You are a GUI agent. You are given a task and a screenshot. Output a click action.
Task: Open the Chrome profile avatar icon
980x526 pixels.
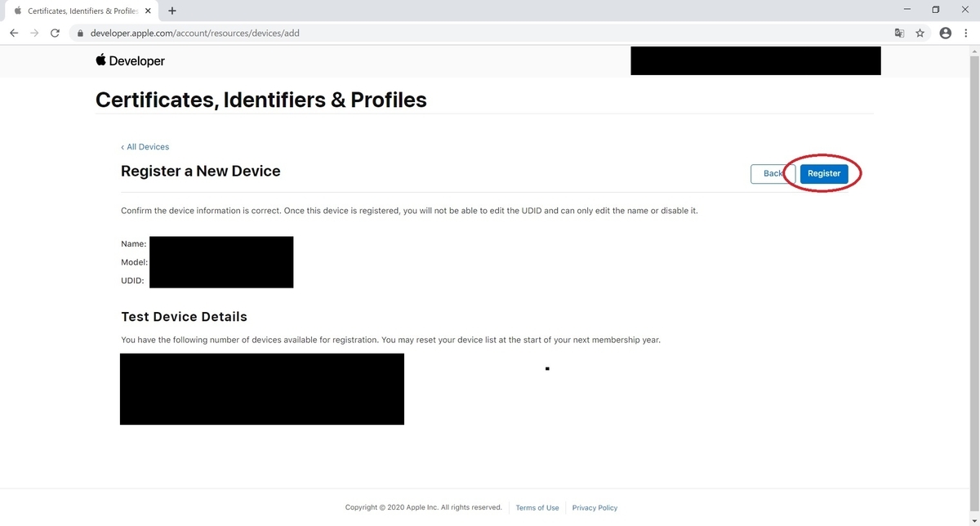pos(946,33)
